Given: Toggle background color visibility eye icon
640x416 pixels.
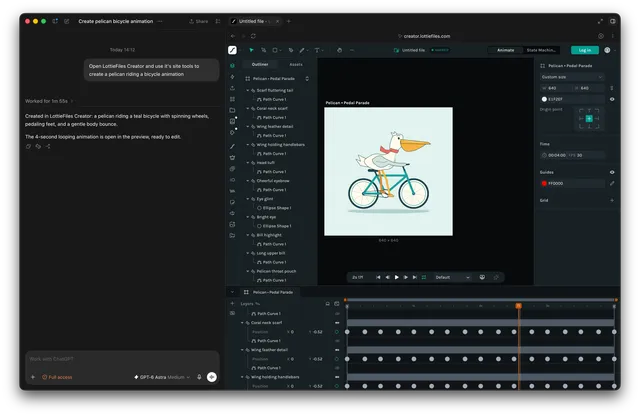Looking at the screenshot, I should click(x=612, y=99).
